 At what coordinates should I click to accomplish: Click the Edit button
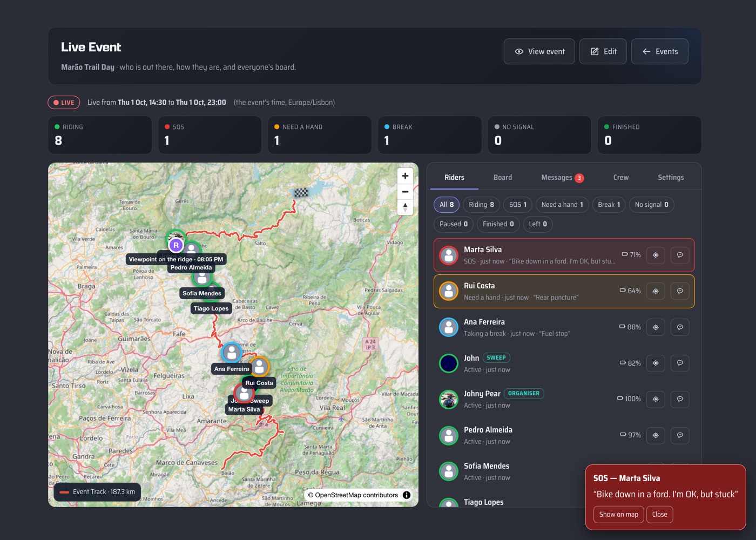click(x=603, y=51)
